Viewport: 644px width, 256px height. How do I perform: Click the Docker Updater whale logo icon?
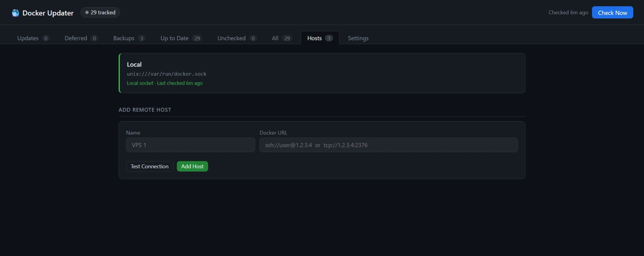click(15, 13)
